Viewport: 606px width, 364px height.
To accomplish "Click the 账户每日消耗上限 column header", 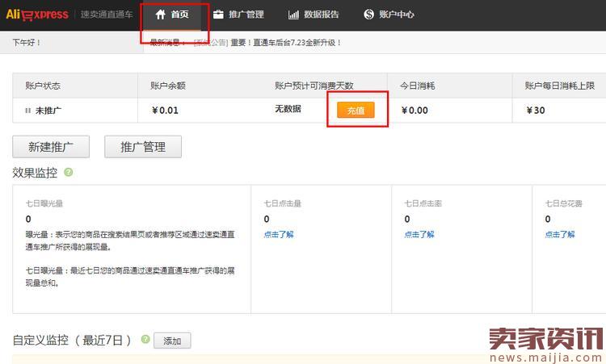I will 560,86.
